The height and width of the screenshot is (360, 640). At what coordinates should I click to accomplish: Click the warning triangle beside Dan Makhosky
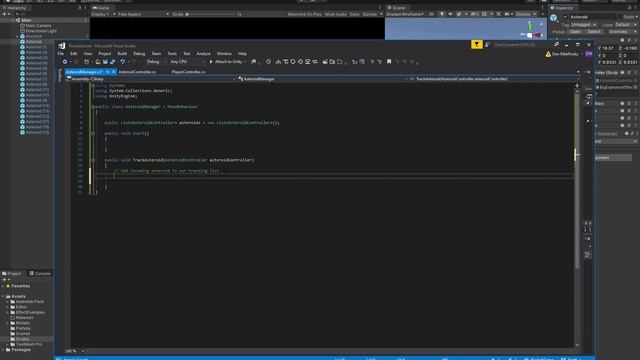pos(548,54)
